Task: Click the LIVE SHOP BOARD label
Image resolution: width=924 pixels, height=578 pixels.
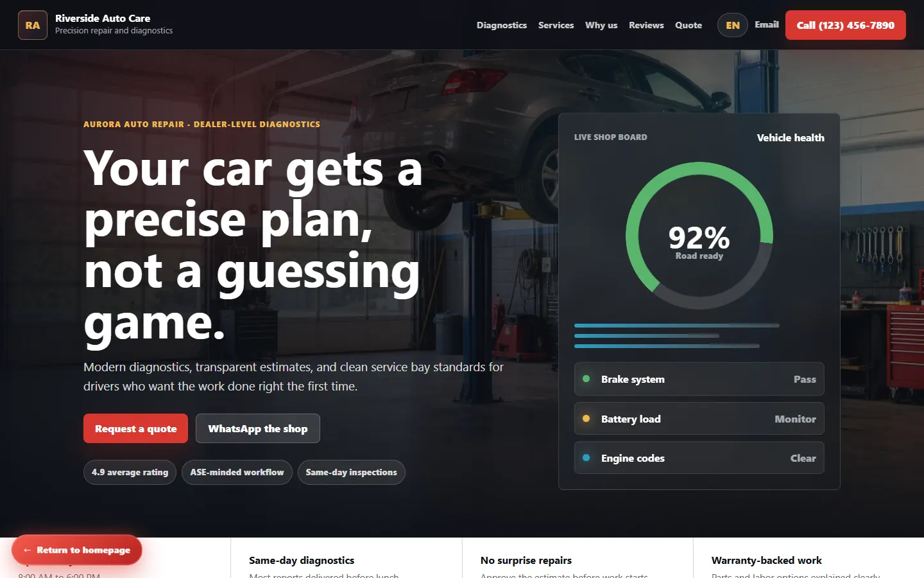Action: pyautogui.click(x=610, y=137)
